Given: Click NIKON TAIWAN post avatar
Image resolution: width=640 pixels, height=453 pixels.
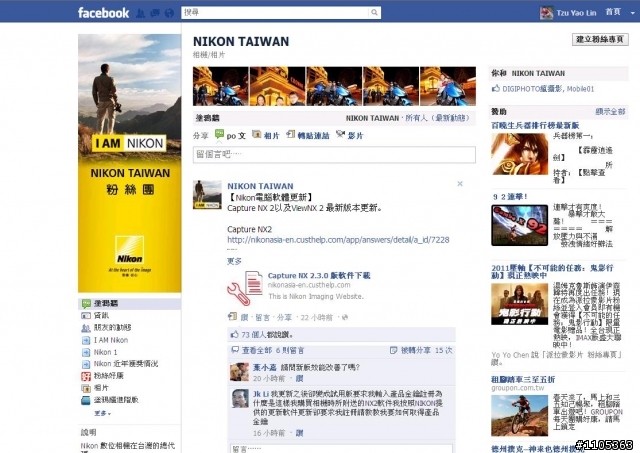Looking at the screenshot, I should coord(207,195).
